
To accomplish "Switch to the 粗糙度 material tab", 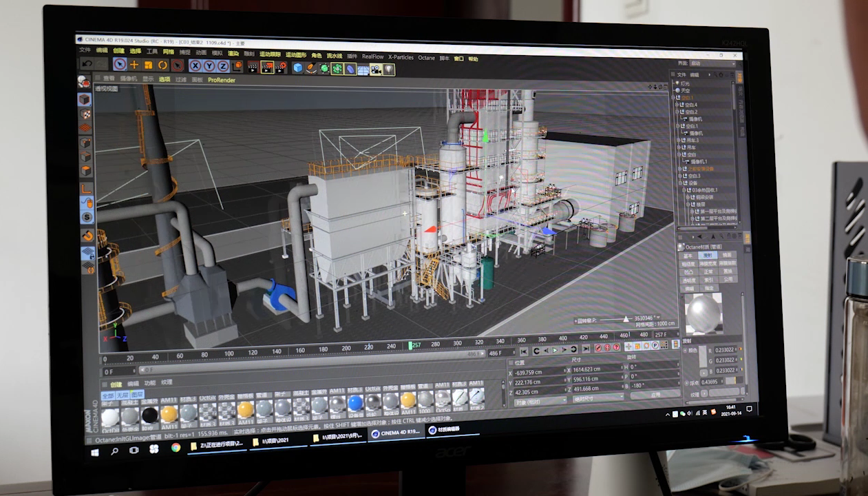I will [x=689, y=263].
